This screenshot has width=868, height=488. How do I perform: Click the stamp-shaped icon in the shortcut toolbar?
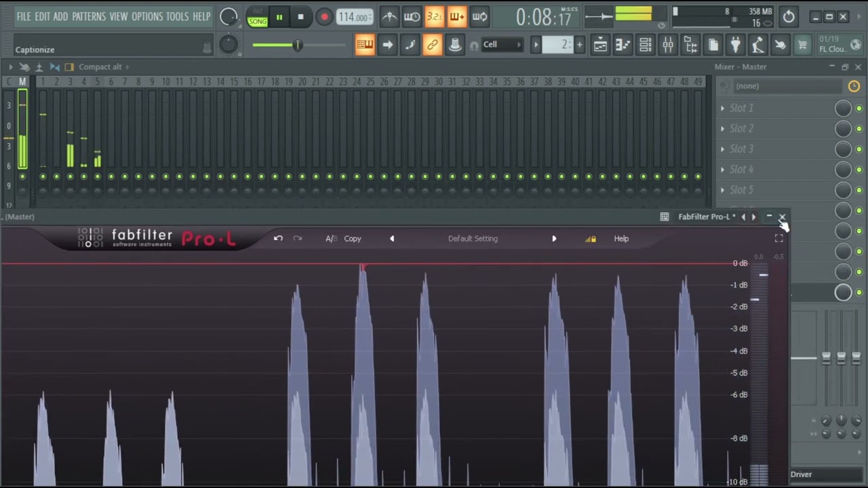pos(455,45)
